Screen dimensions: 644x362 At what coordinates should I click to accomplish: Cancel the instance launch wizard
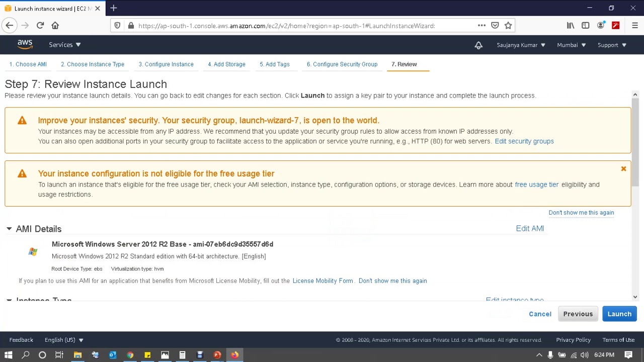(x=540, y=314)
